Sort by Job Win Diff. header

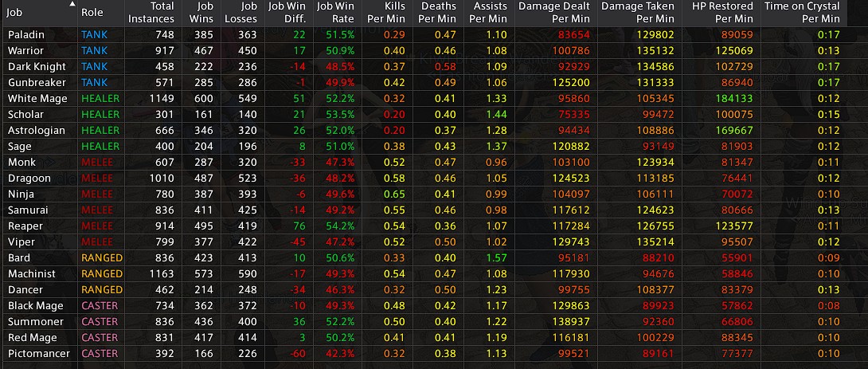[x=287, y=12]
